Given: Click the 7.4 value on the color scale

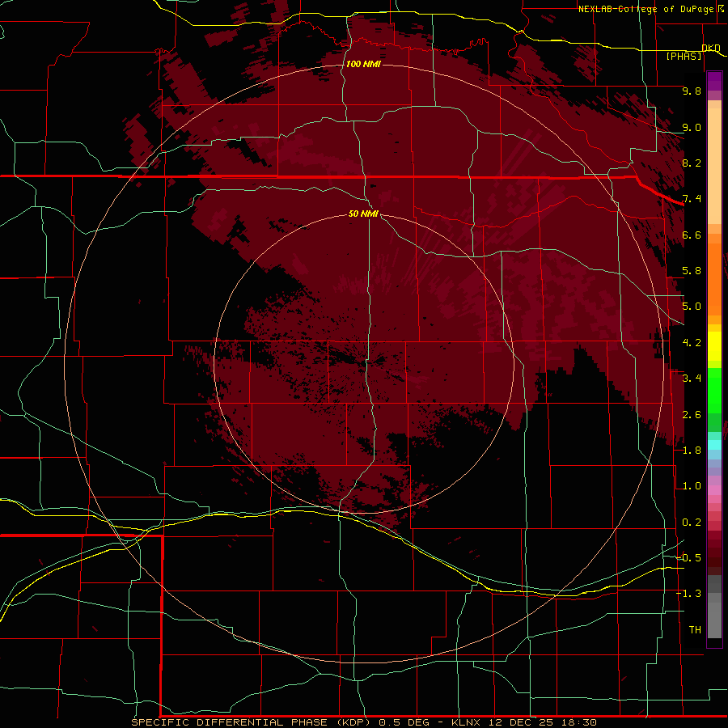Looking at the screenshot, I should tap(692, 199).
